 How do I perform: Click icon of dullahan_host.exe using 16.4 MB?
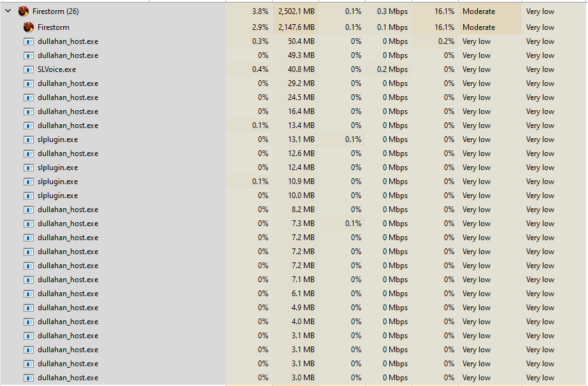coord(29,111)
